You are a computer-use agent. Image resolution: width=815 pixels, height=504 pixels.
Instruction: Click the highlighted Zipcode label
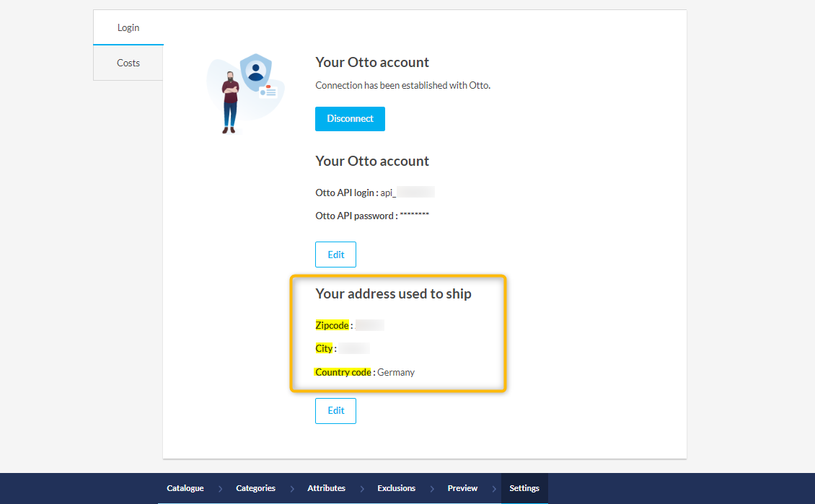click(x=332, y=325)
